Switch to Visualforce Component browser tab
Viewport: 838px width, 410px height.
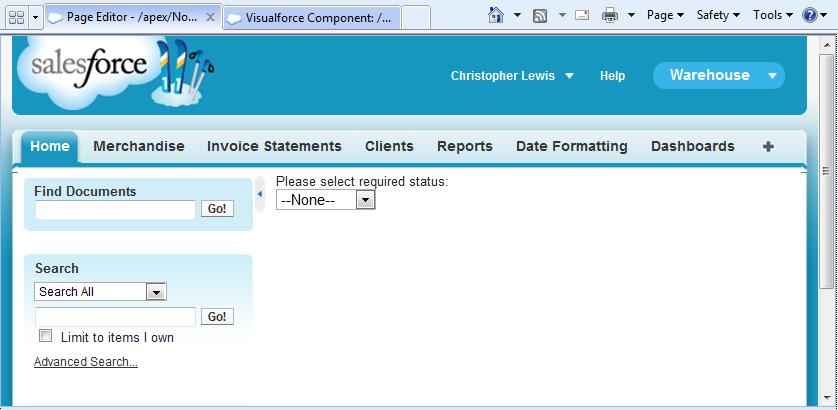[312, 18]
